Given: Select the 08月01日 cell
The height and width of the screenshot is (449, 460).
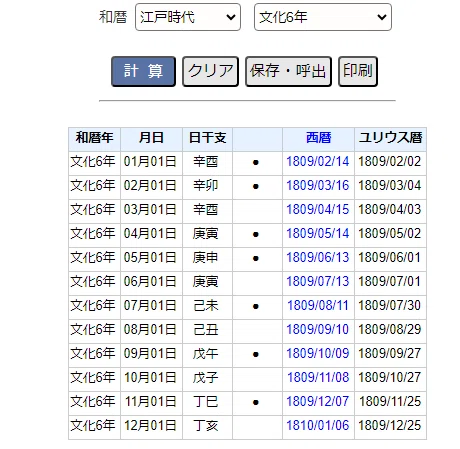Looking at the screenshot, I should pos(151,330).
